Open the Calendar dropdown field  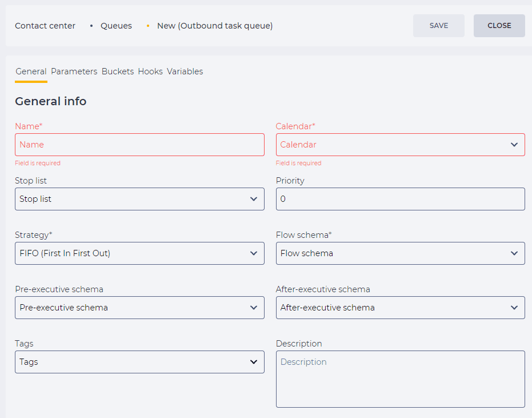coord(401,145)
